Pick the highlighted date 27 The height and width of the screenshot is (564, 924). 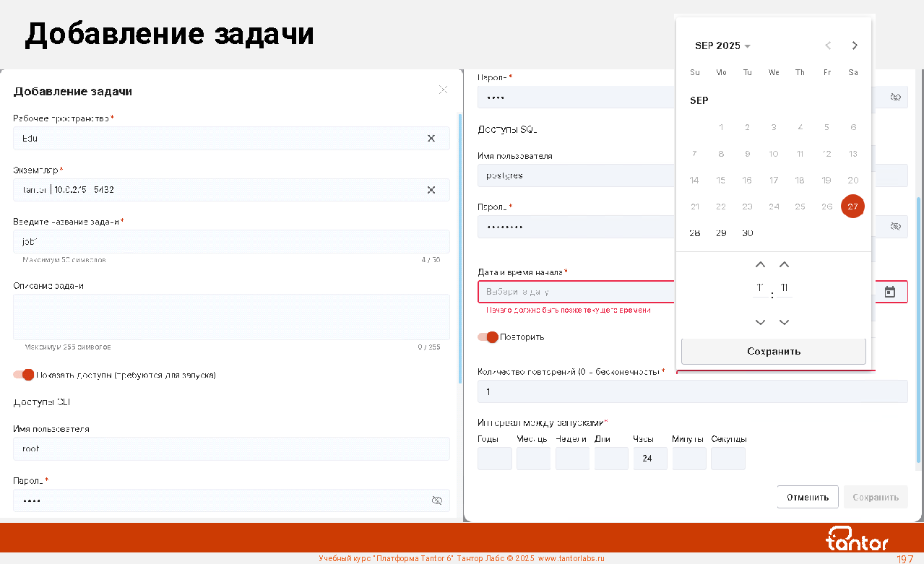click(x=852, y=207)
